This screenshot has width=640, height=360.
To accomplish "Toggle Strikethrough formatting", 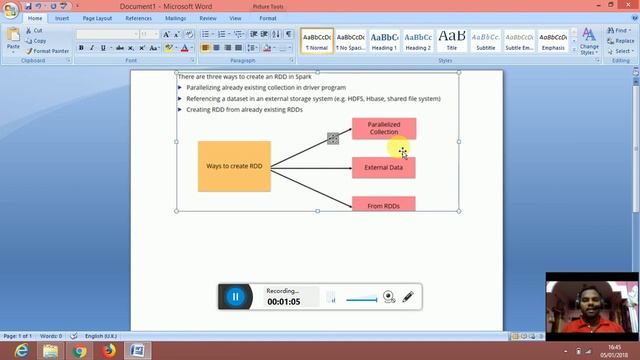I will pyautogui.click(x=120, y=48).
